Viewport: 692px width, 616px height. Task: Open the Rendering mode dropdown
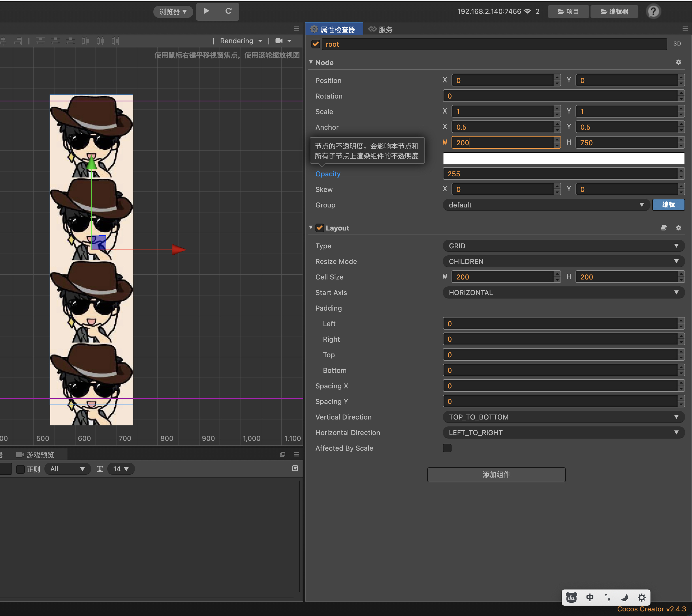pyautogui.click(x=241, y=41)
